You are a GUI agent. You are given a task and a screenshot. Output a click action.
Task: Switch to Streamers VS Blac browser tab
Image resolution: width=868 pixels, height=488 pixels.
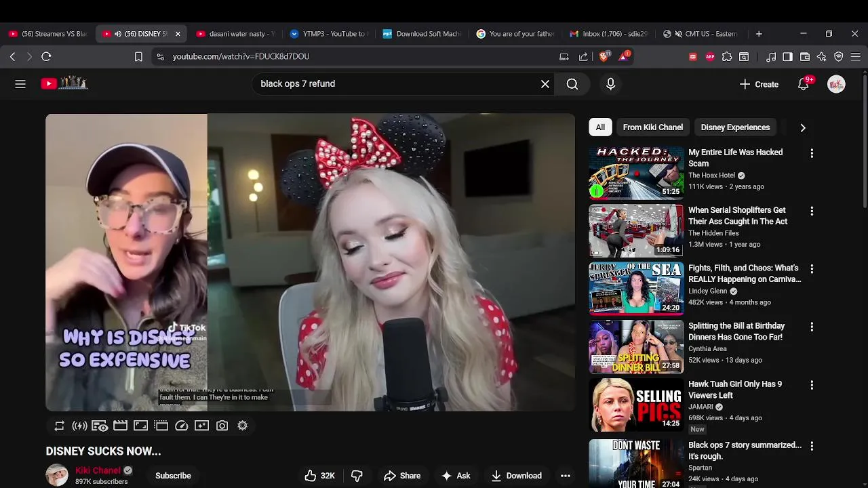47,34
